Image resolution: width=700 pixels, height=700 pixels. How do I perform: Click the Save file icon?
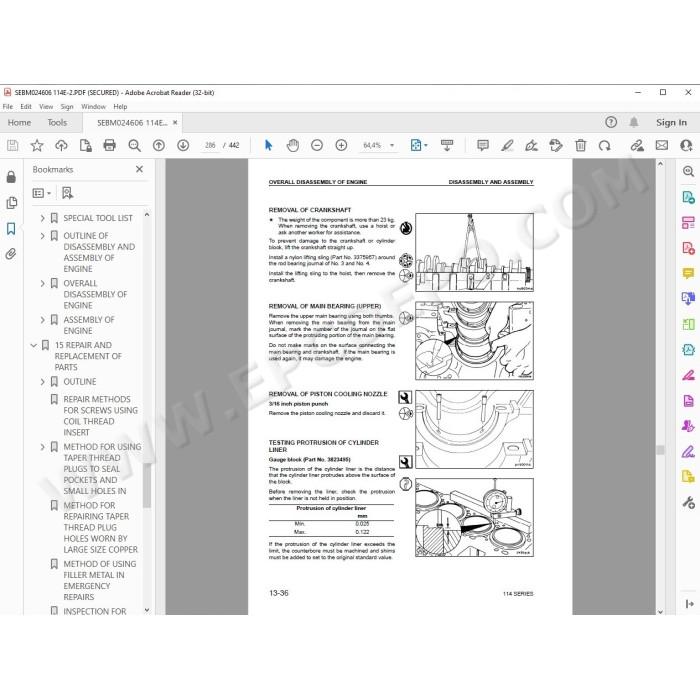[x=12, y=145]
